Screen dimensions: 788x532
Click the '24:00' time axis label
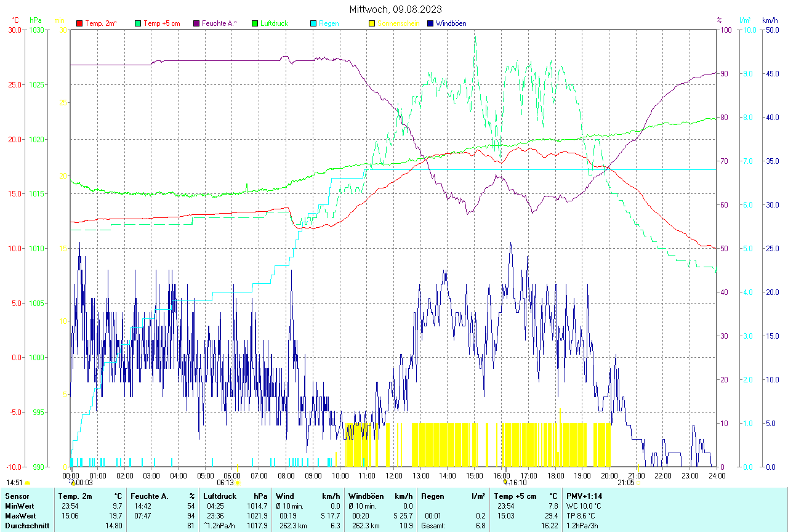tap(717, 475)
